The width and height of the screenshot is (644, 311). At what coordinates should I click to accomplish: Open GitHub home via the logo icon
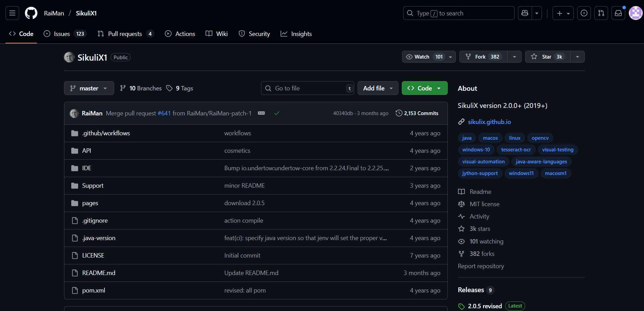[x=31, y=13]
